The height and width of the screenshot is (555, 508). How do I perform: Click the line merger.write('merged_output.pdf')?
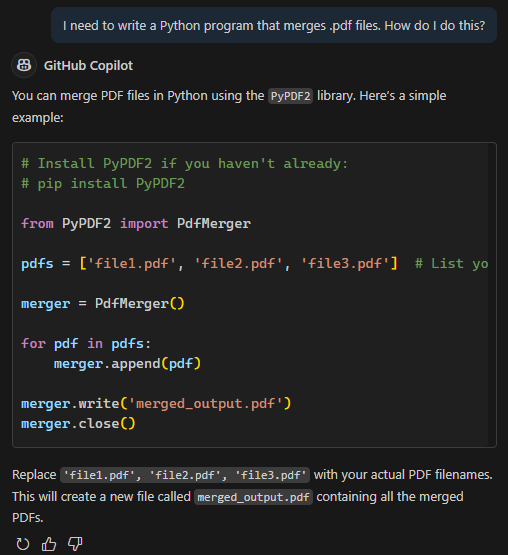click(x=156, y=404)
